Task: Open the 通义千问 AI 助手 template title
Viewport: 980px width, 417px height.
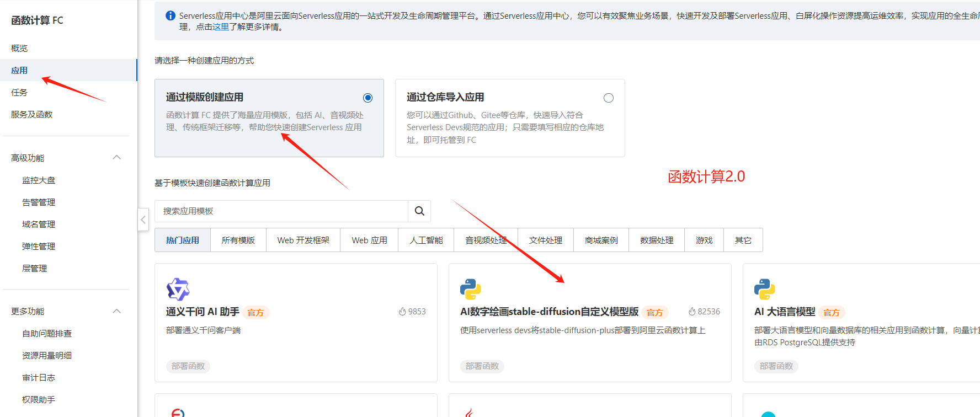Action: click(x=203, y=312)
